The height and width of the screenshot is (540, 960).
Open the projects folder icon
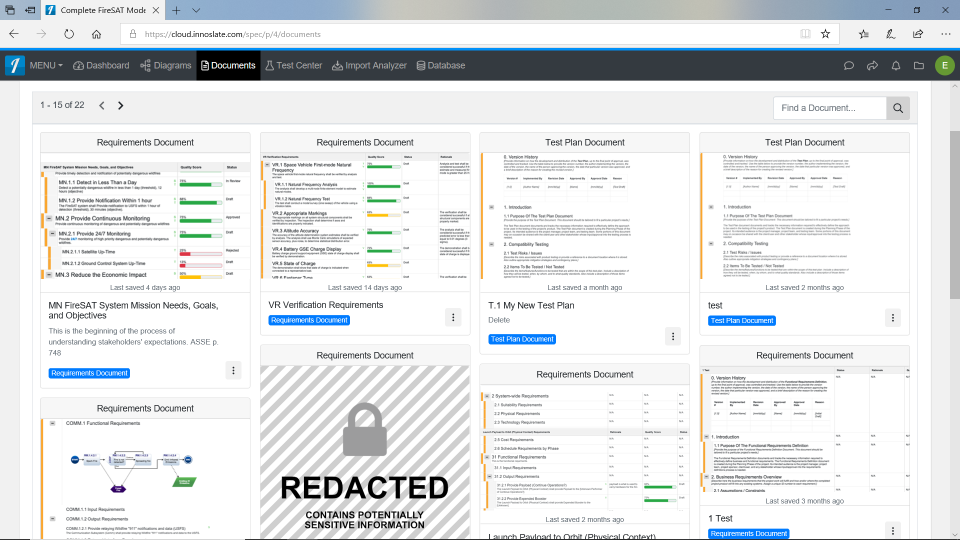coord(919,66)
